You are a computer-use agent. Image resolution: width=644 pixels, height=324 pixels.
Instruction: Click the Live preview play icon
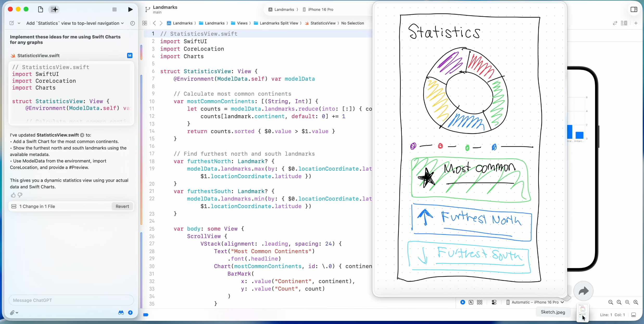[x=463, y=302]
